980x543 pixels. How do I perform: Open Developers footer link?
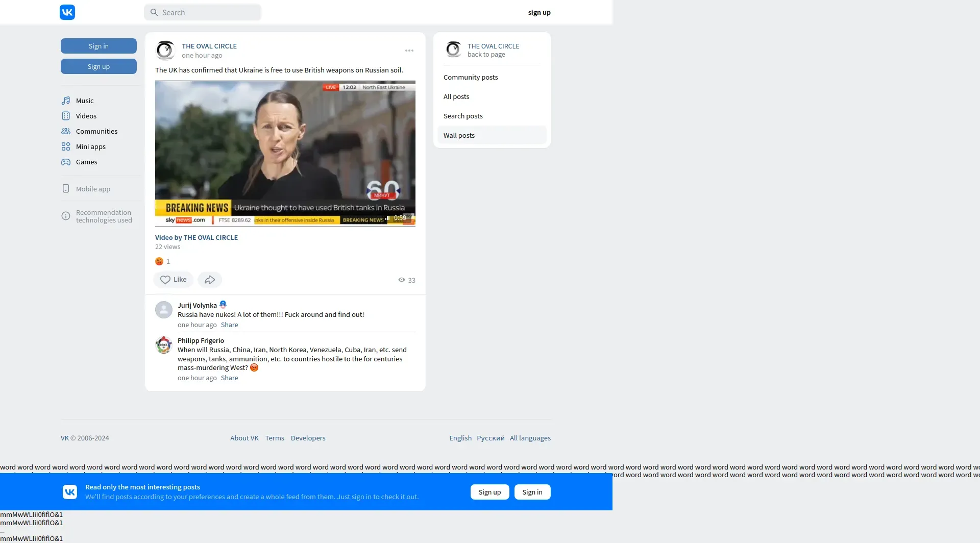pyautogui.click(x=308, y=438)
